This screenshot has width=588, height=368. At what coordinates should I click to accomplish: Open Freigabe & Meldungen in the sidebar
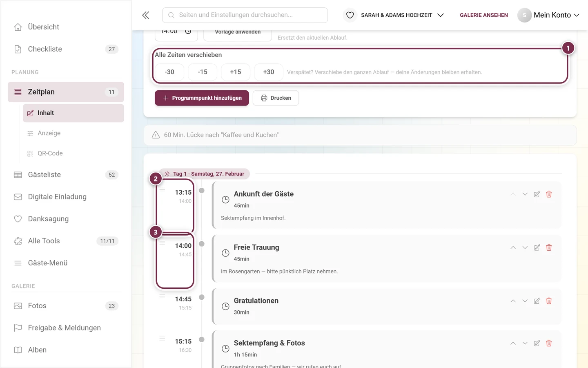(x=66, y=328)
